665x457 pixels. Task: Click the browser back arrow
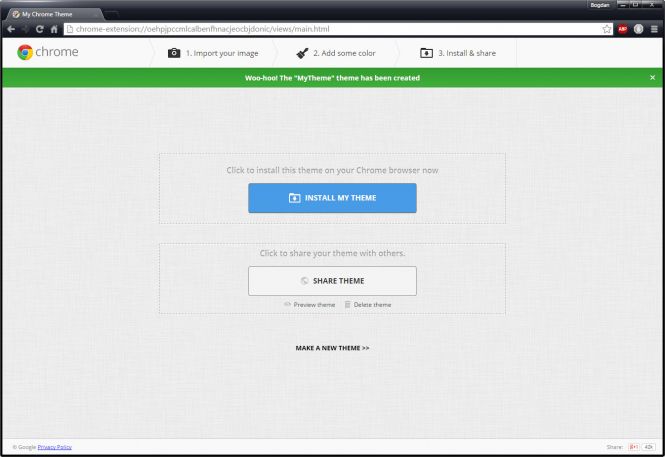click(11, 29)
